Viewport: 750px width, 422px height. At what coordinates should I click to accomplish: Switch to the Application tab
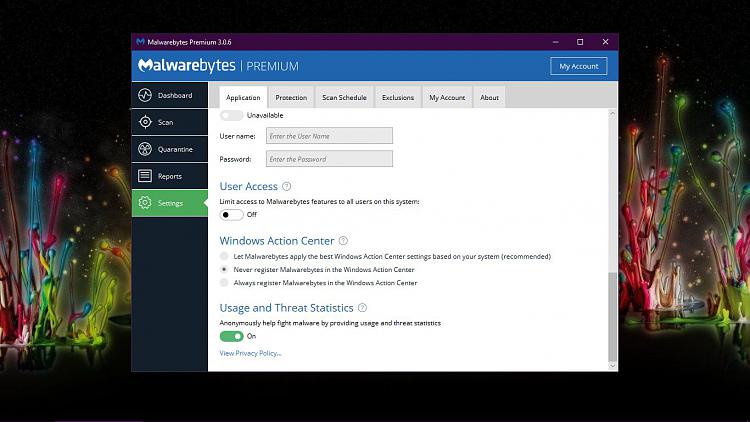pyautogui.click(x=243, y=97)
